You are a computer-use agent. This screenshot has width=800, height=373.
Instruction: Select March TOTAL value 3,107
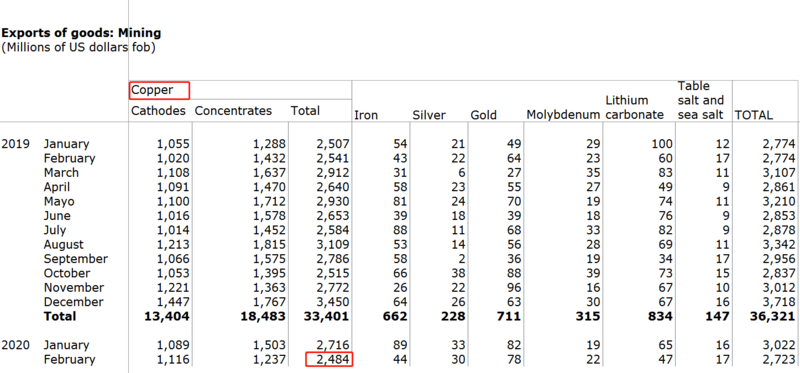click(x=779, y=172)
